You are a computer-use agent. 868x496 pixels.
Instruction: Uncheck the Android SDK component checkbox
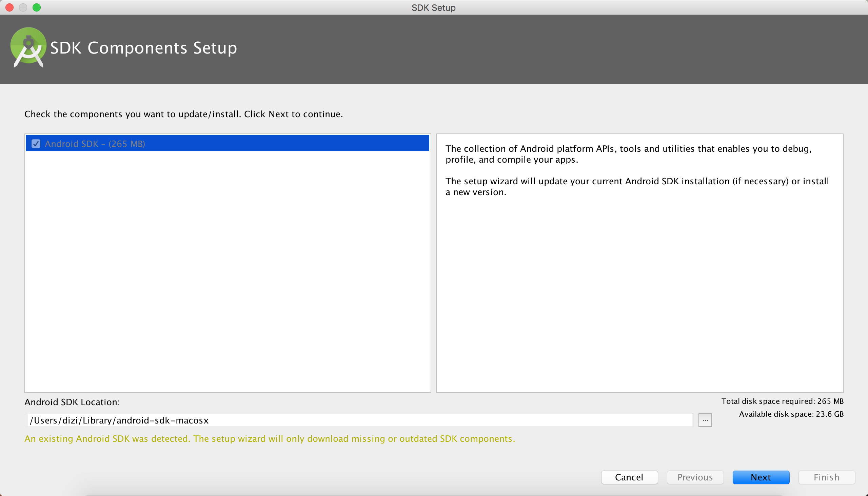(36, 144)
